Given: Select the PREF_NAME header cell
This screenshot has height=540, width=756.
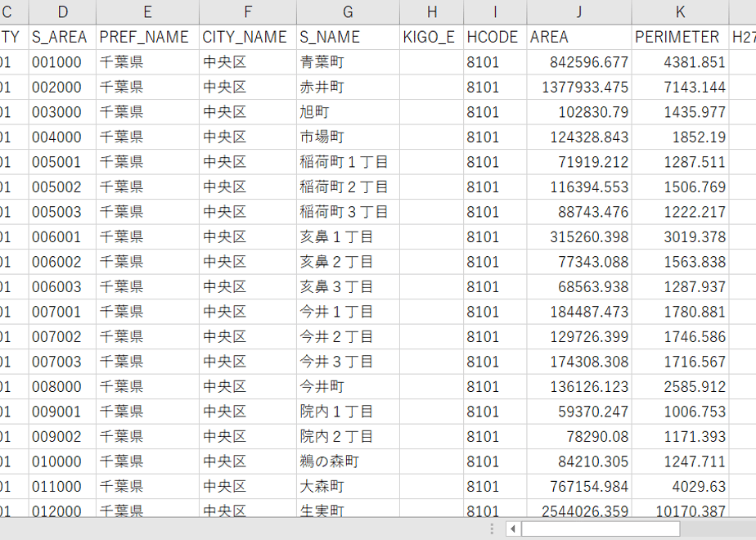Looking at the screenshot, I should pyautogui.click(x=147, y=37).
